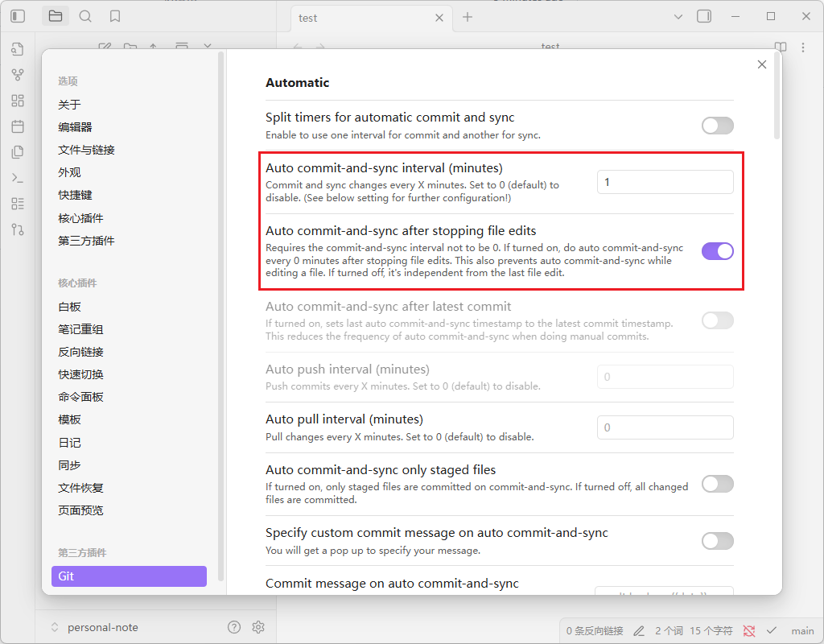Enable Split timers for automatic commit and sync
The height and width of the screenshot is (644, 824).
point(717,126)
